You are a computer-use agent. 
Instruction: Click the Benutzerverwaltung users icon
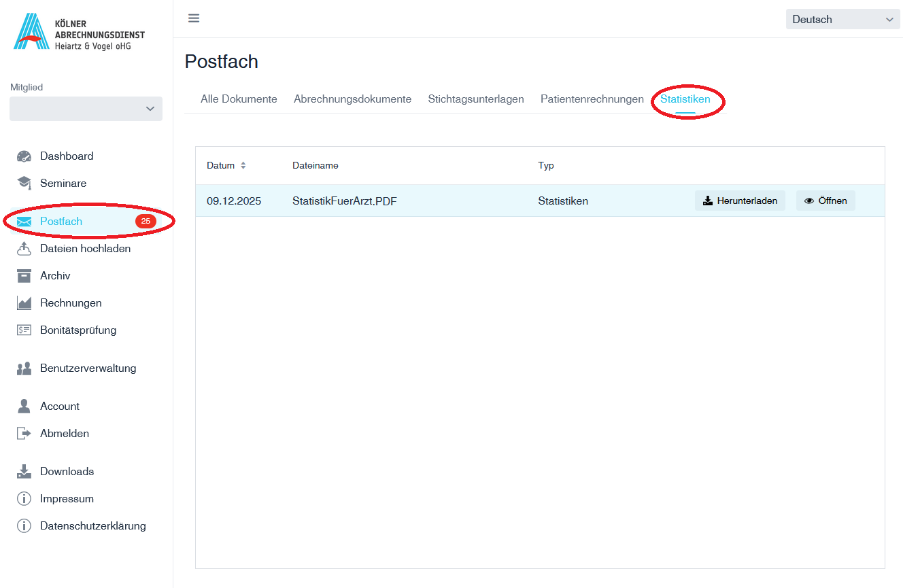[24, 368]
